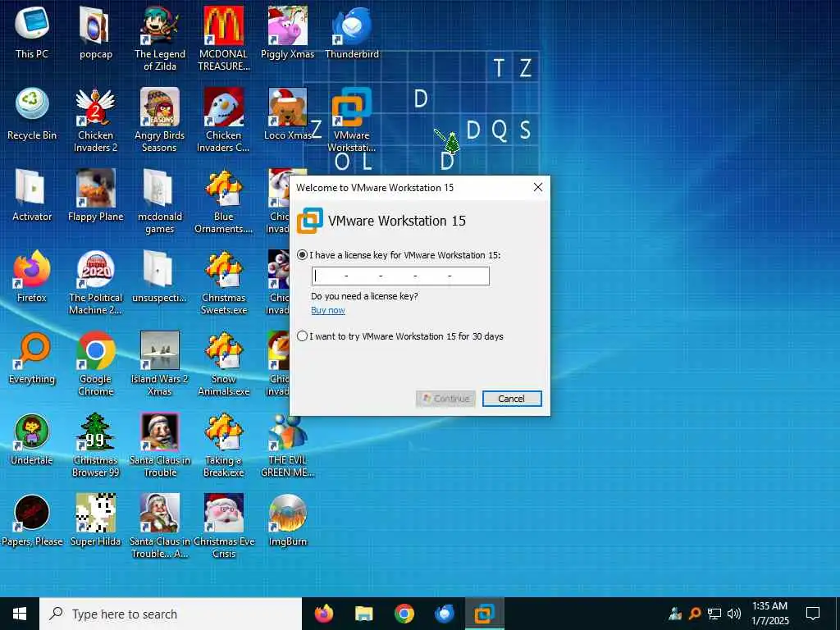Open Thunderbird from the taskbar
Image resolution: width=840 pixels, height=630 pixels.
point(444,614)
